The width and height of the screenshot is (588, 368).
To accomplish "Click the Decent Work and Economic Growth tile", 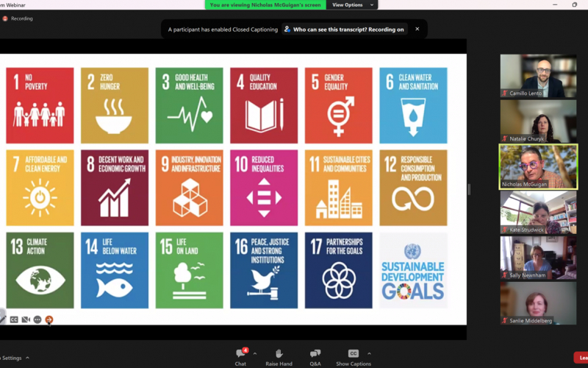I will click(x=115, y=188).
